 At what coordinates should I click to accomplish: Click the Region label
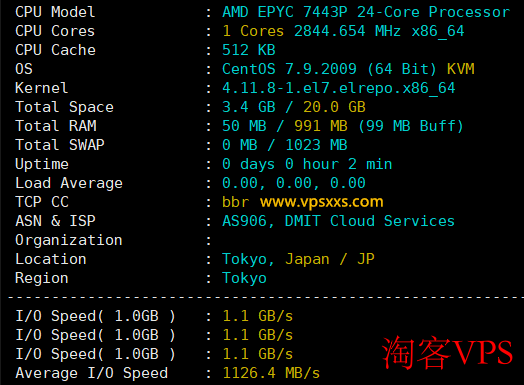[x=42, y=278]
